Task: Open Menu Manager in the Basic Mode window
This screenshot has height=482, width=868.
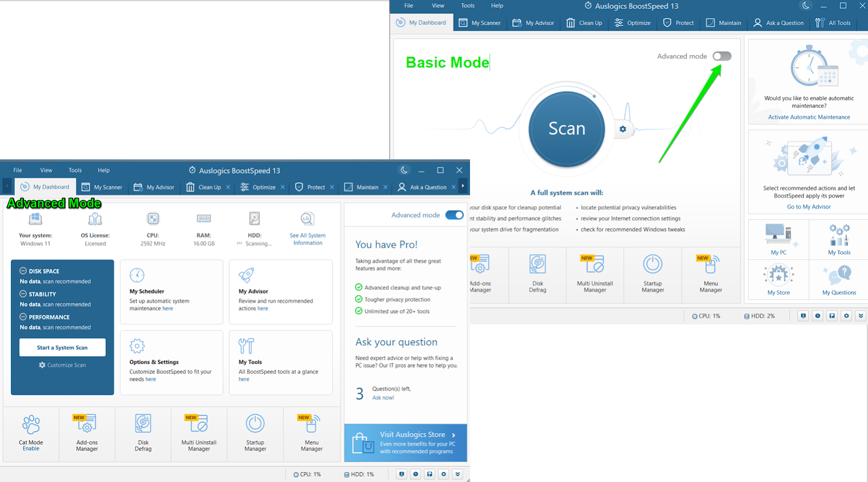Action: coord(711,274)
